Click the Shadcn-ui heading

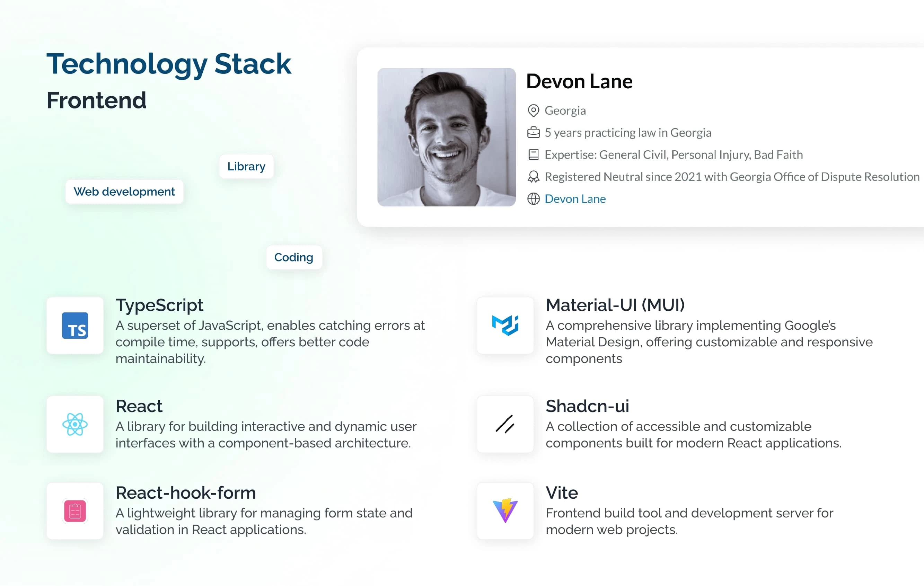pyautogui.click(x=588, y=406)
